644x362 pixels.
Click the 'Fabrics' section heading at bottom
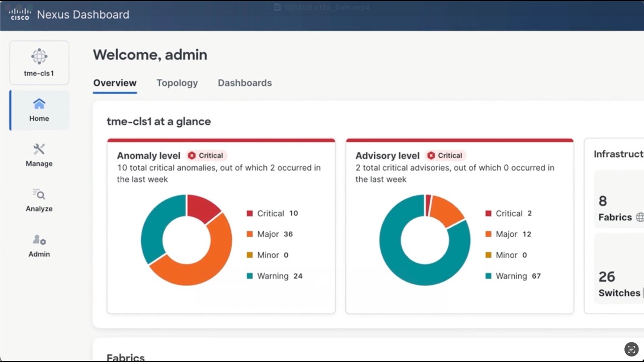[x=126, y=357]
